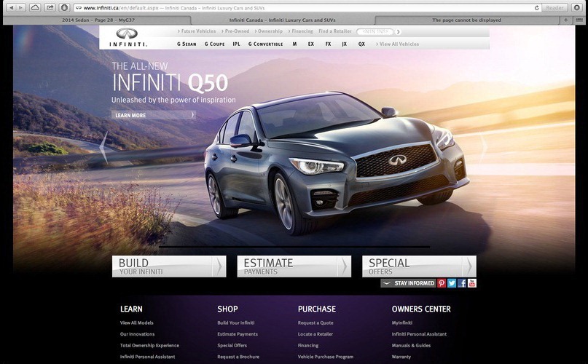Click the site search input field
The image size is (588, 364).
point(375,32)
